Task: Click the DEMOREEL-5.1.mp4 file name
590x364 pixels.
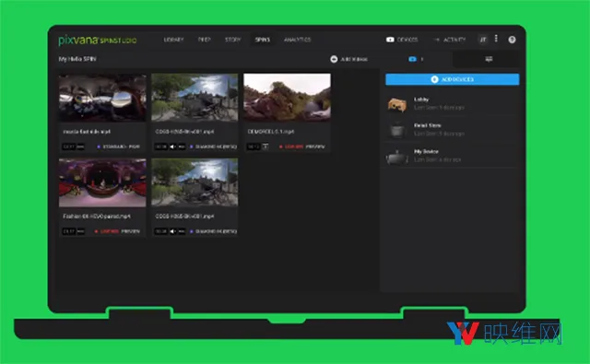Action: (271, 132)
